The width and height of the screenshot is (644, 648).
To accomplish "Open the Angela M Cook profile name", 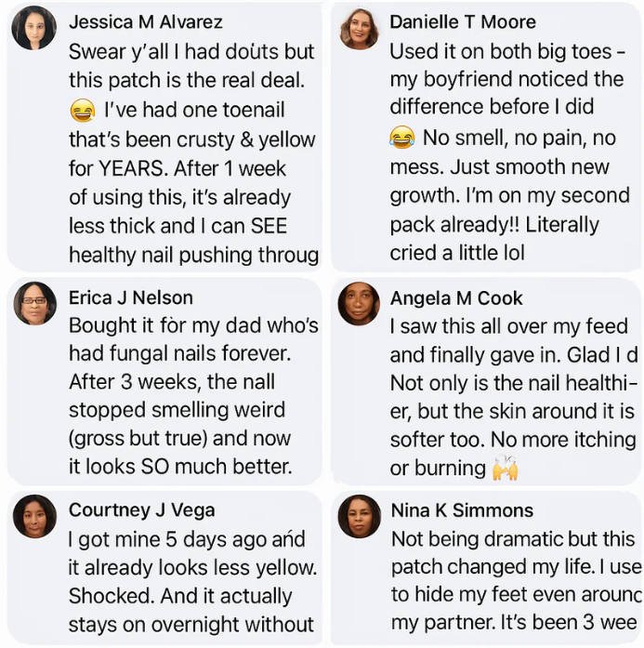I will pyautogui.click(x=456, y=298).
